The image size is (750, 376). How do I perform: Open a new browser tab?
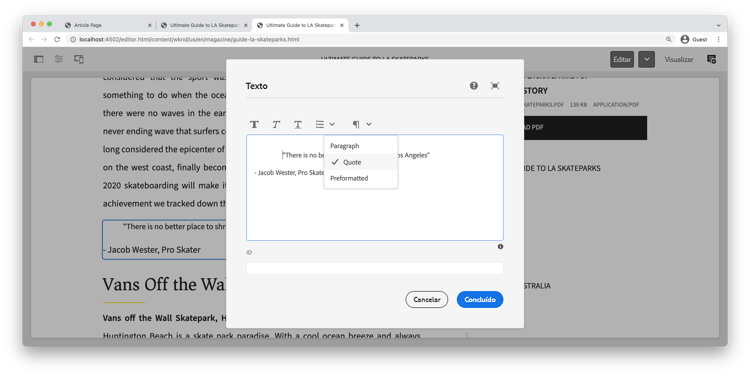tap(357, 25)
